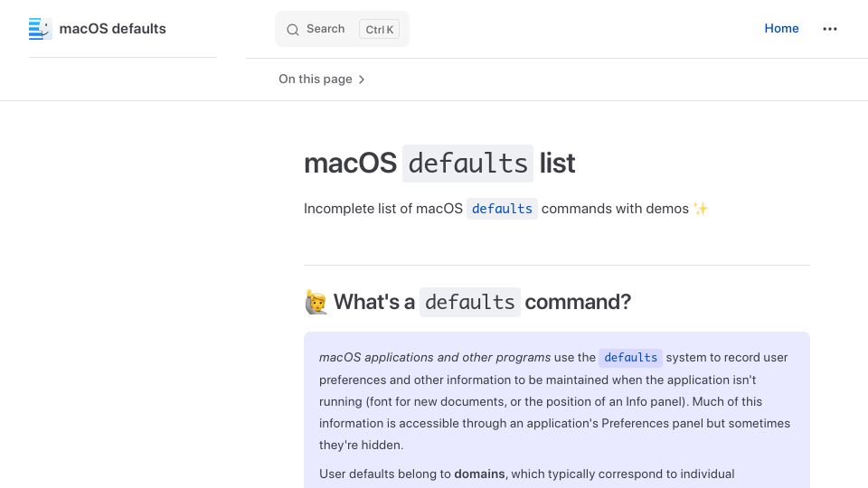Click the macOS defaults Finder logo icon
868x488 pixels.
click(41, 29)
